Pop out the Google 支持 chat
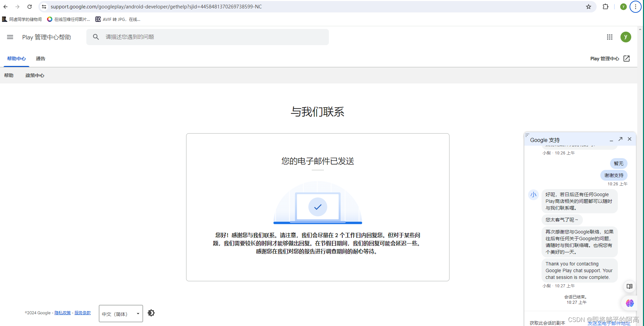The height and width of the screenshot is (326, 644). (x=620, y=139)
